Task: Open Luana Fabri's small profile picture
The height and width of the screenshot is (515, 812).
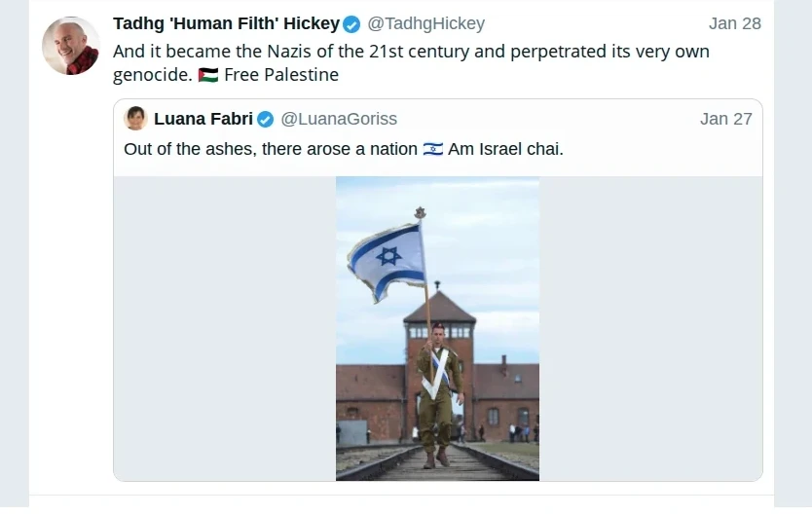Action: coord(136,119)
